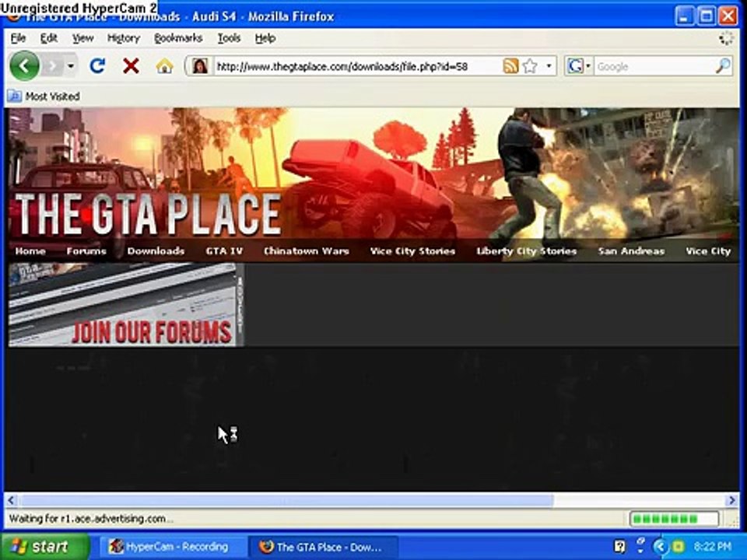Click The GTA Place logo banner
The image size is (747, 560).
point(148,213)
